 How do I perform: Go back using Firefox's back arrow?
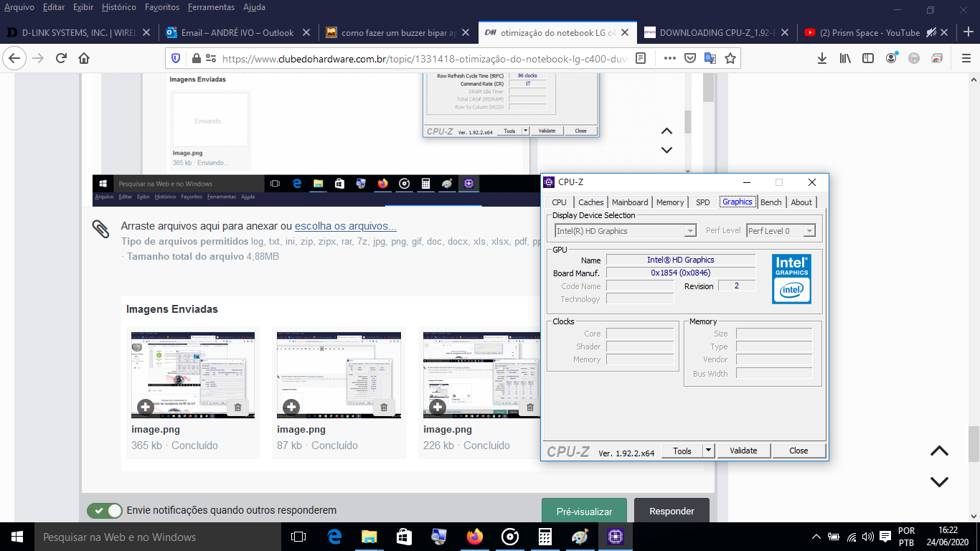pos(15,58)
